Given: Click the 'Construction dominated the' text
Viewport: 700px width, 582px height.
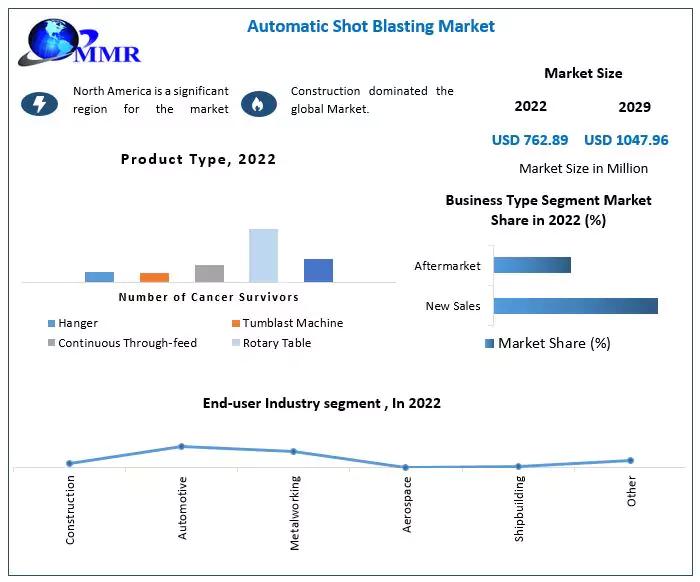Looking at the screenshot, I should coord(372,91).
